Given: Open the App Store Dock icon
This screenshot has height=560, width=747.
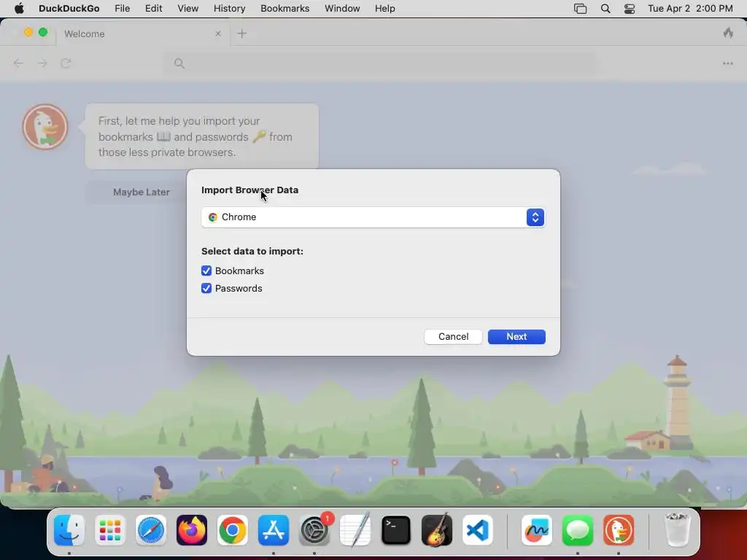Looking at the screenshot, I should (x=274, y=530).
